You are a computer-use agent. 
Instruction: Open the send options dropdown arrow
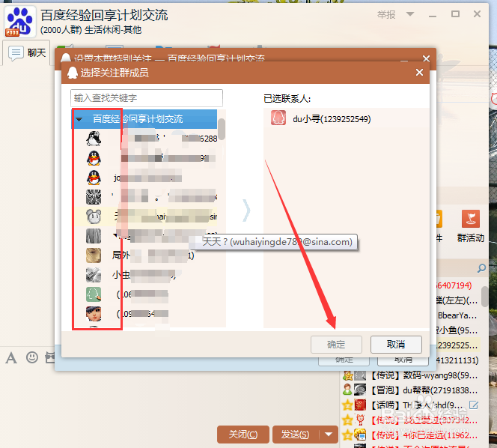329,435
